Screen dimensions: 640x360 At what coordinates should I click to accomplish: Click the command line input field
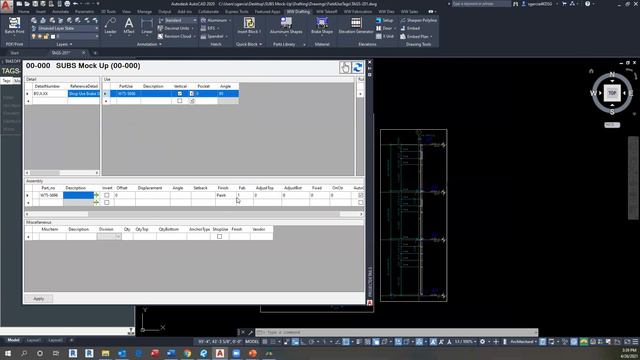tap(396, 332)
